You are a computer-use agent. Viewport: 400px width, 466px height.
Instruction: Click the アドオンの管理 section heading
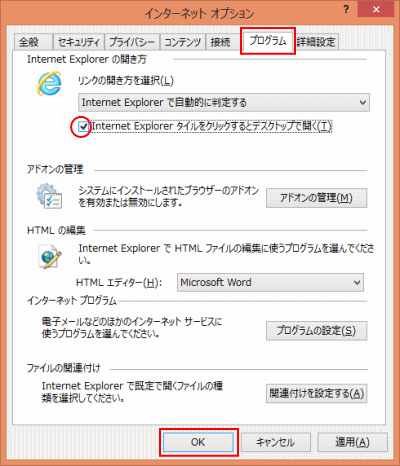click(x=55, y=169)
